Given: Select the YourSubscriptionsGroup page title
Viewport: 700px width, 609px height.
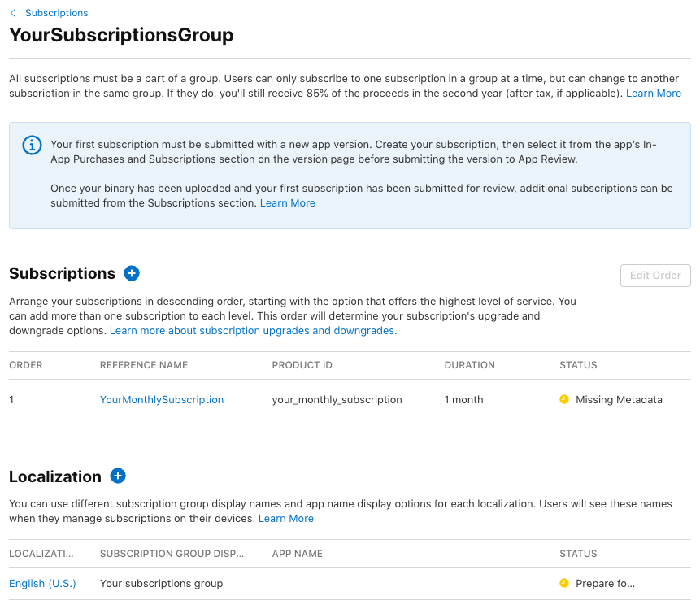Looking at the screenshot, I should tap(121, 36).
